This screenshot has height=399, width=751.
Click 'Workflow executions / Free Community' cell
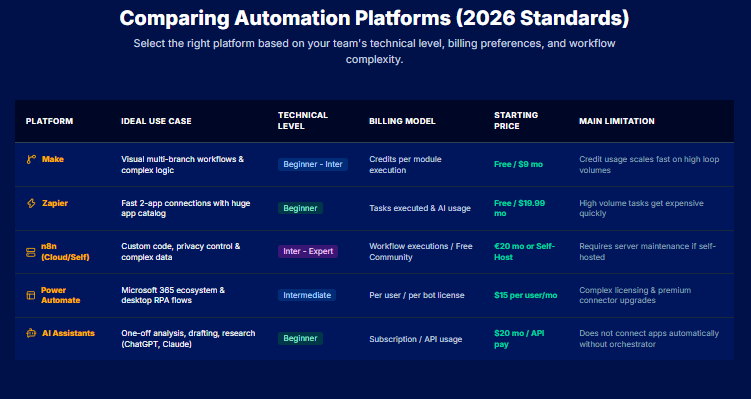coord(421,251)
